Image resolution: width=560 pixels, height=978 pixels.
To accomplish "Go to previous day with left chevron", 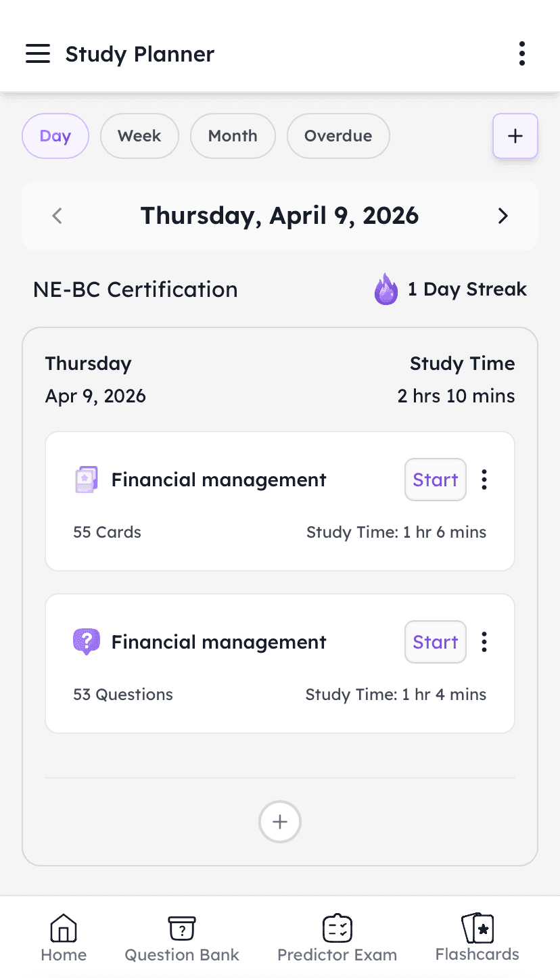I will [x=57, y=216].
